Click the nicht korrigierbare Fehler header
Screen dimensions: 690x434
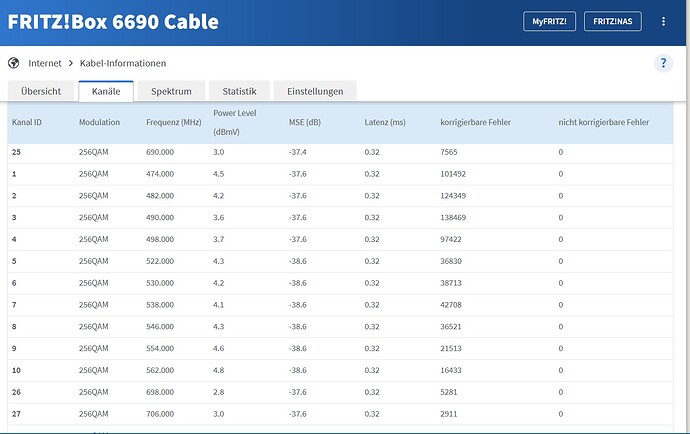click(x=604, y=122)
